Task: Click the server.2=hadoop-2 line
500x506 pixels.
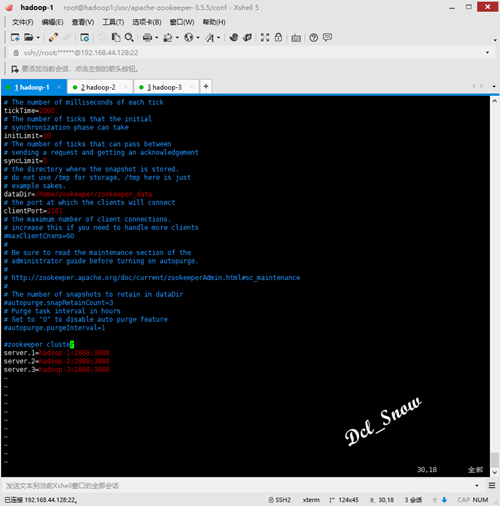Action: (56, 361)
